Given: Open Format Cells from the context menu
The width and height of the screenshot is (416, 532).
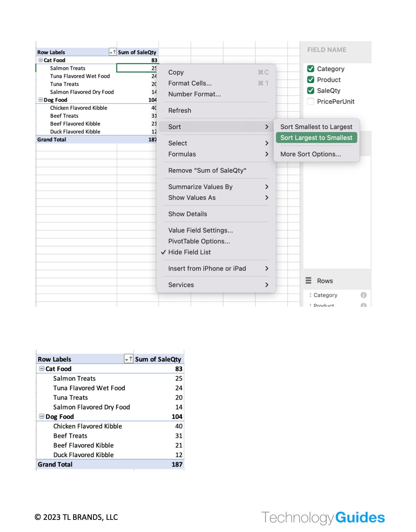Looking at the screenshot, I should point(189,83).
